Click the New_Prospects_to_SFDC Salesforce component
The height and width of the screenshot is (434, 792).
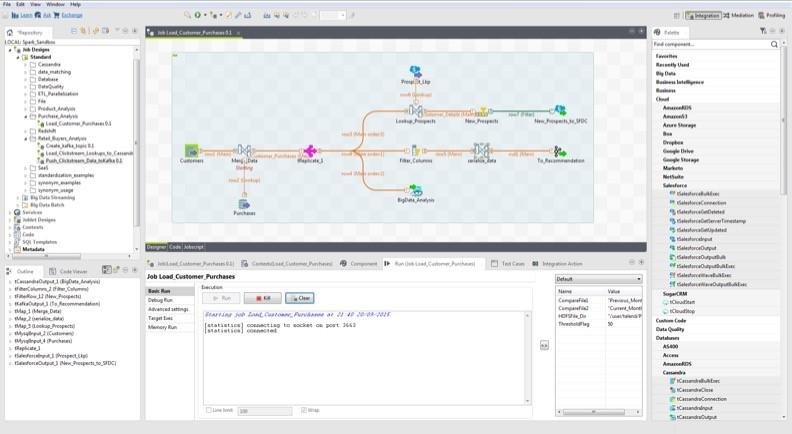click(x=559, y=110)
